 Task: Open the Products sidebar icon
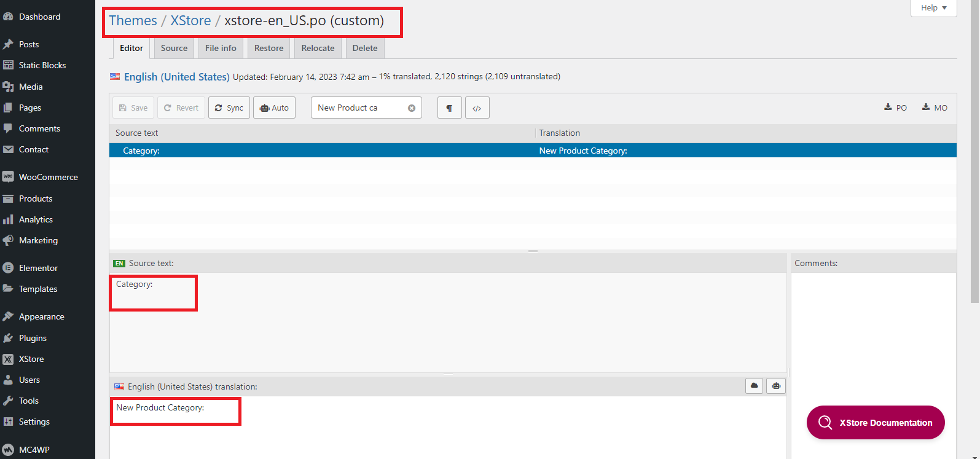pyautogui.click(x=8, y=198)
